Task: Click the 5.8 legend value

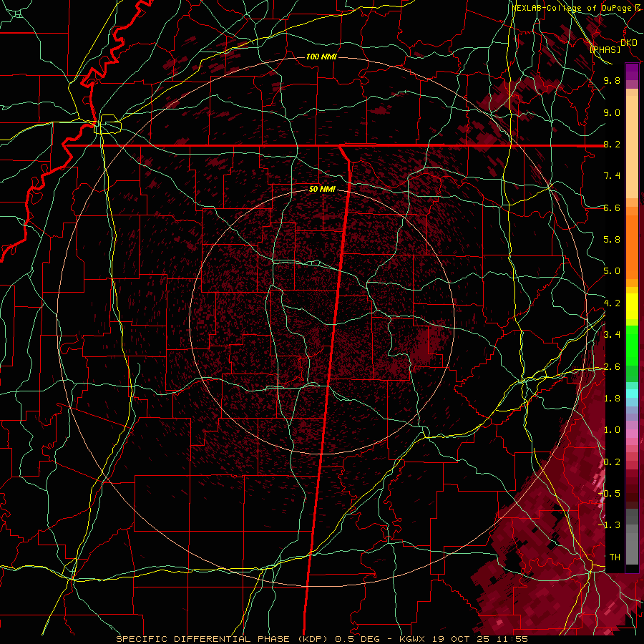Action: [612, 240]
